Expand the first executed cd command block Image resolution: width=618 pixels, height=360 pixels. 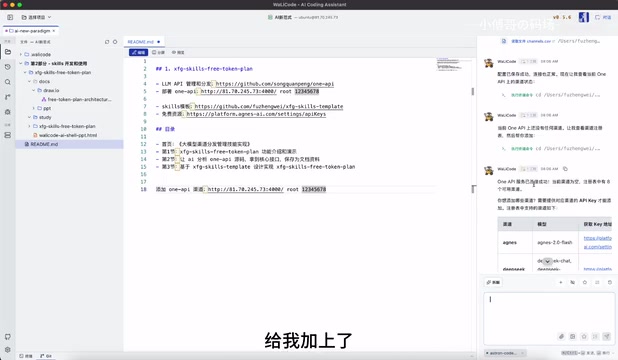coord(550,95)
